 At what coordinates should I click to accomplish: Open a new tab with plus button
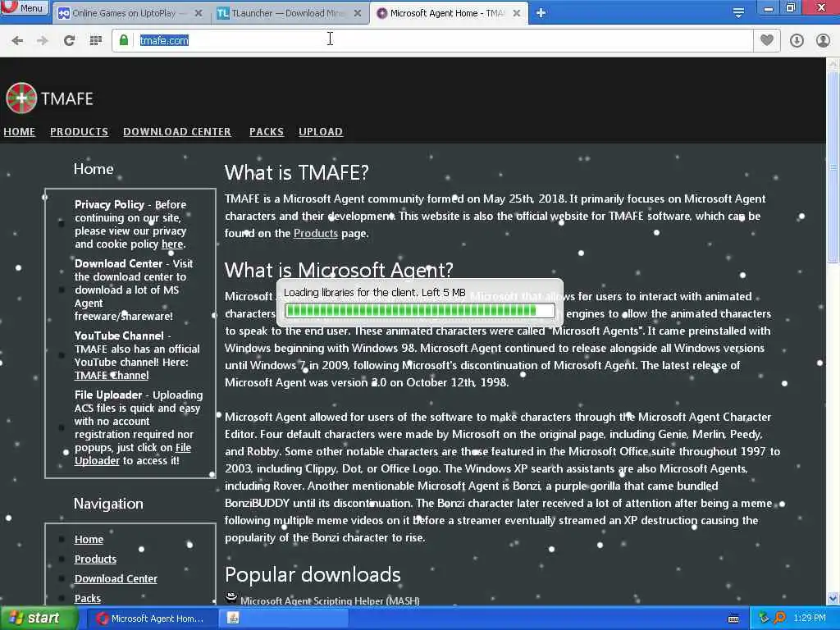541,13
